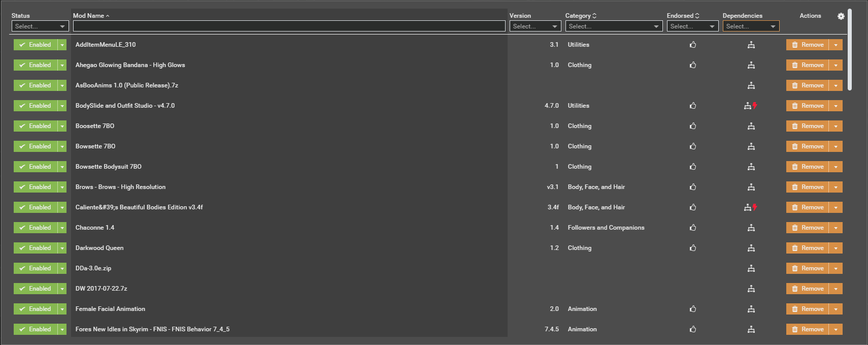Click the Version column header

coord(520,16)
